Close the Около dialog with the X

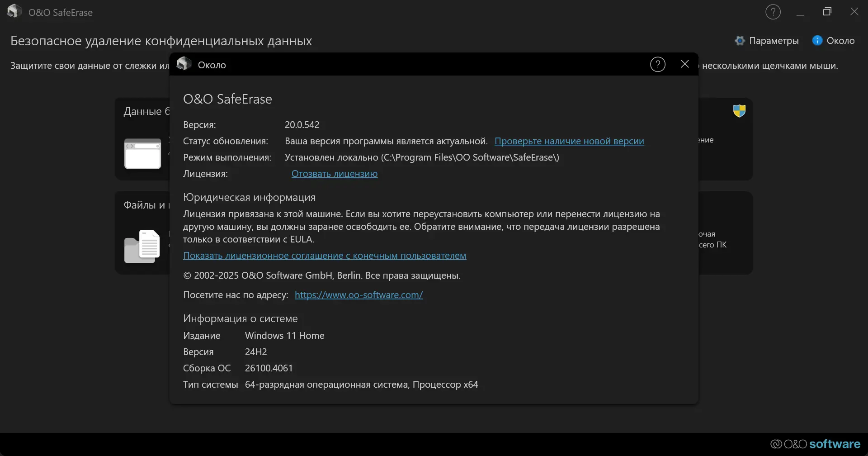point(684,64)
